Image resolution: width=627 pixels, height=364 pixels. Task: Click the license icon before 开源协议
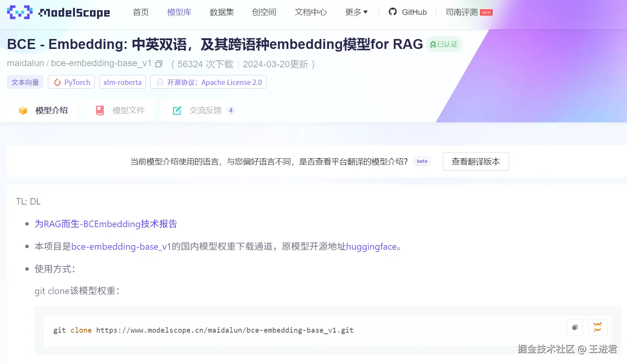160,82
